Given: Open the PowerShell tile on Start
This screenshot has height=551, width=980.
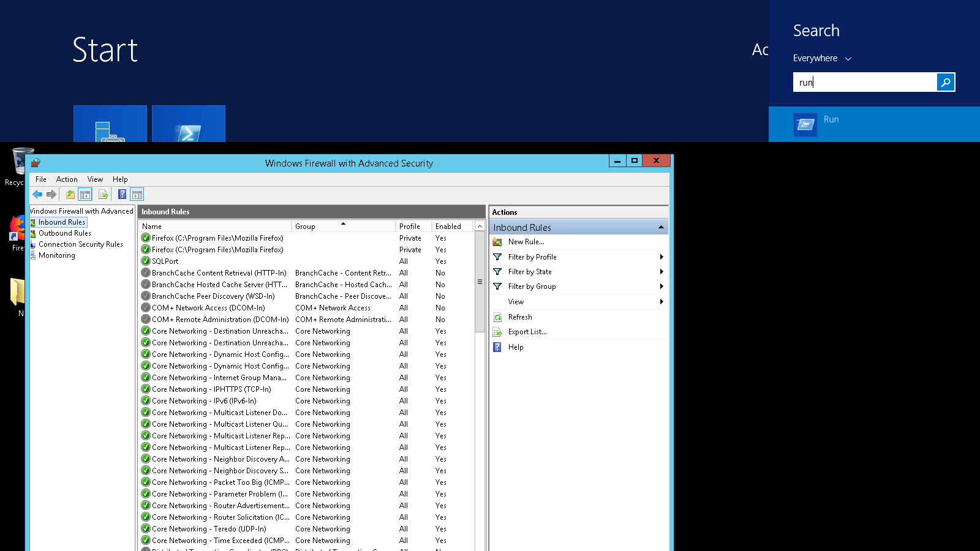Looking at the screenshot, I should click(188, 124).
